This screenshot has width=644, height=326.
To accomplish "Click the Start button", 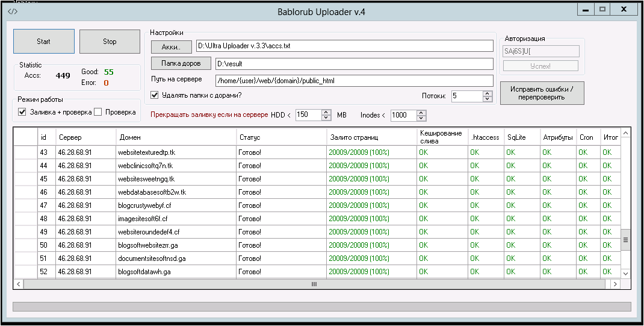I will pos(44,41).
